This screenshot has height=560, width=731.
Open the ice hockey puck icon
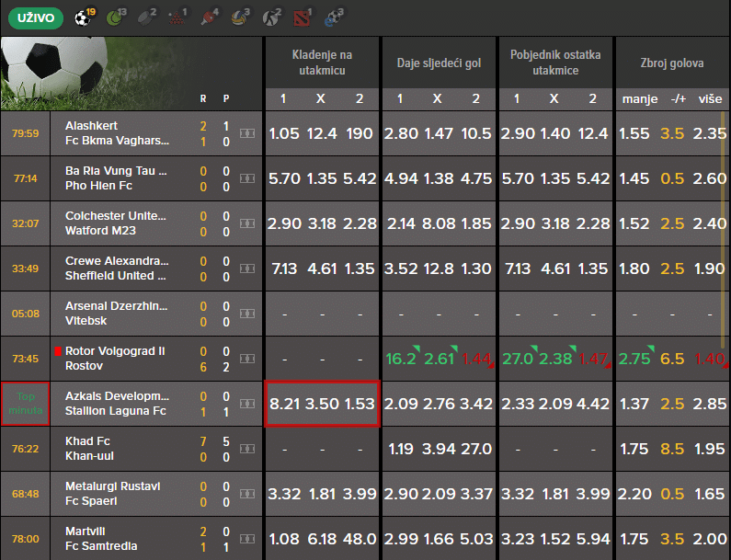pos(145,16)
